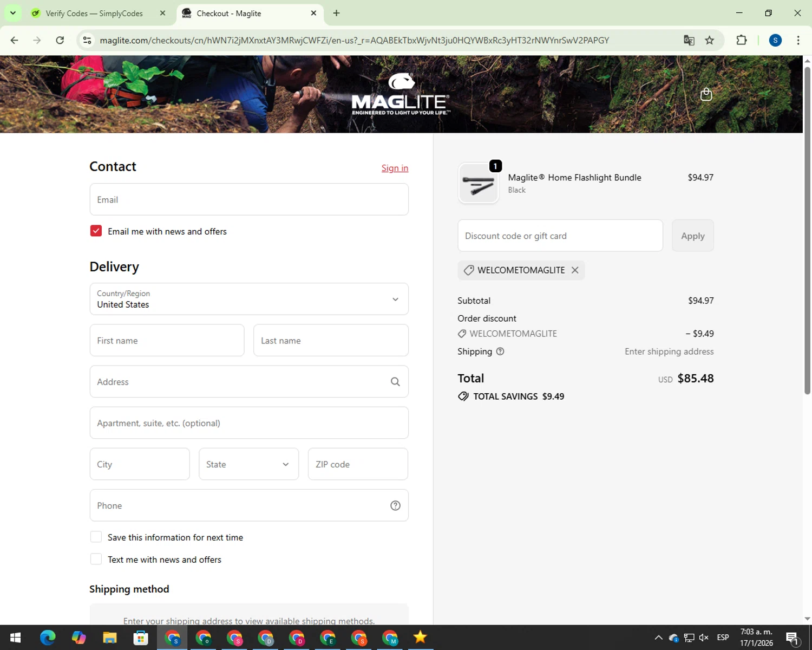812x650 pixels.
Task: Click the TOTAL SAVINGS $9.49 text
Action: [x=518, y=396]
